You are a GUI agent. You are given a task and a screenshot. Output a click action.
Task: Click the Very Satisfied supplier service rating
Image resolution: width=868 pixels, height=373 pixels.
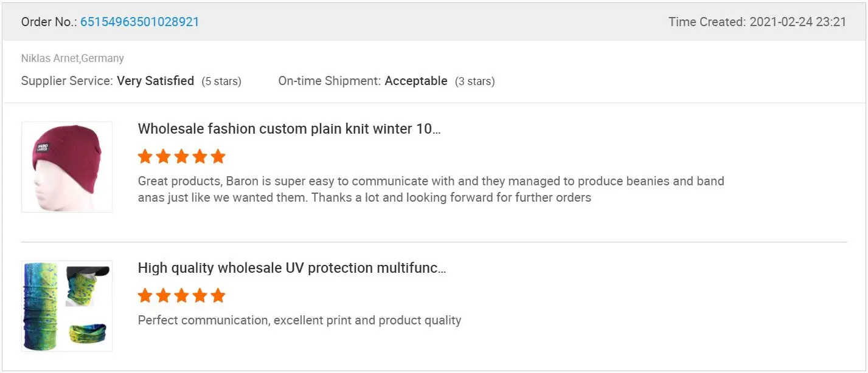pyautogui.click(x=156, y=81)
